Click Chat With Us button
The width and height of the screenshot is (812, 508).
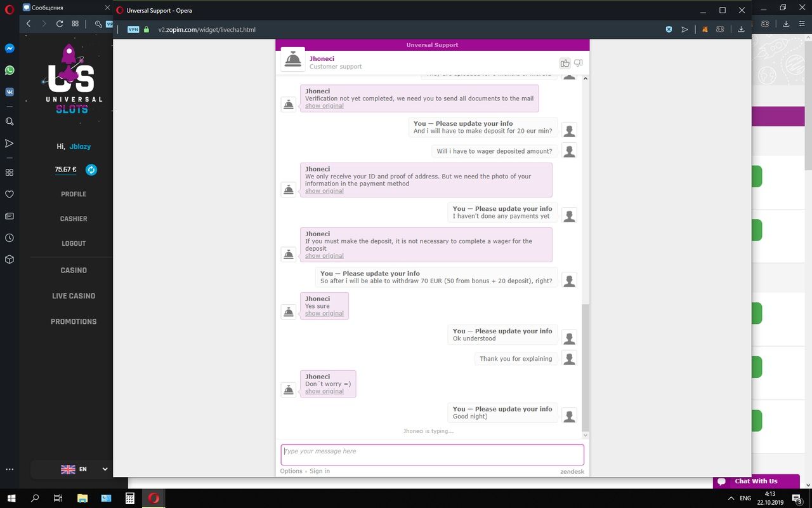[756, 481]
